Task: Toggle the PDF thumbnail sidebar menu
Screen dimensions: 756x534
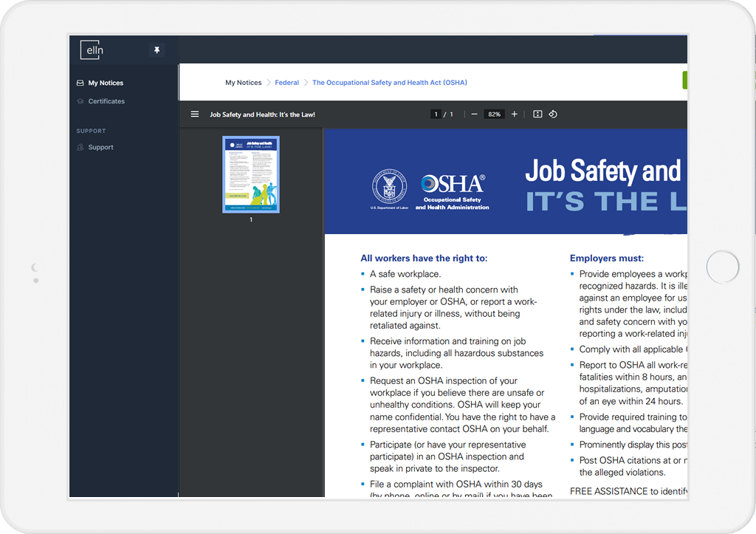Action: coord(195,114)
